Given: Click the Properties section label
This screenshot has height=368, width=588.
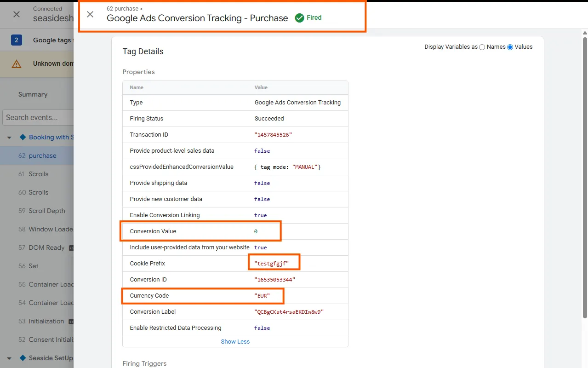Looking at the screenshot, I should pyautogui.click(x=138, y=72).
